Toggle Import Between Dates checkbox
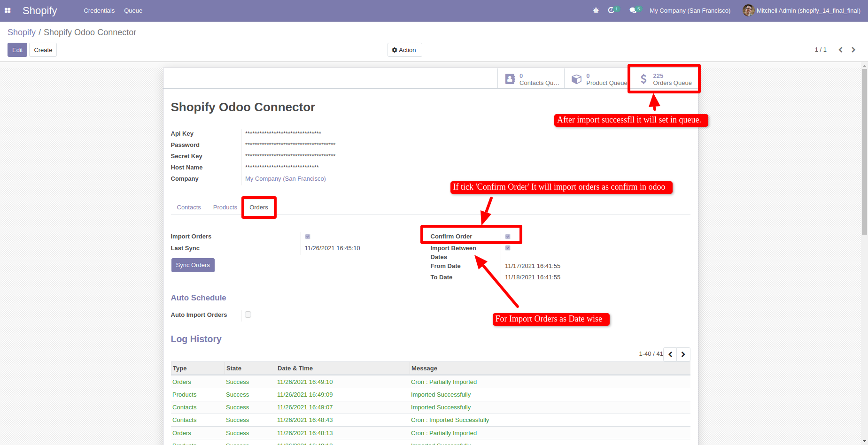 [x=508, y=248]
